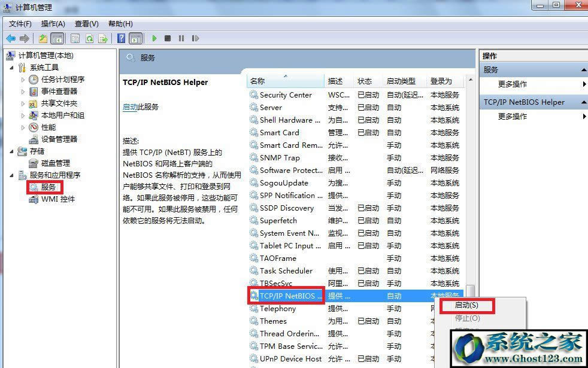Refresh the services list via toolbar icon

pos(89,38)
